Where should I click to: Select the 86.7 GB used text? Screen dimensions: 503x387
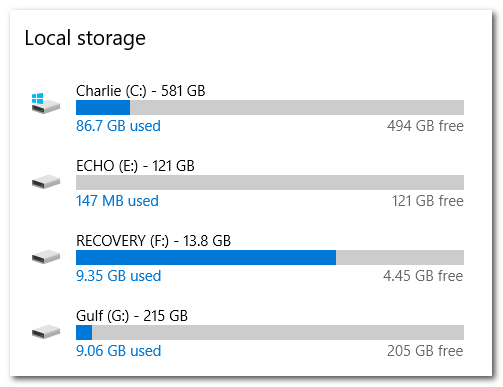[118, 126]
